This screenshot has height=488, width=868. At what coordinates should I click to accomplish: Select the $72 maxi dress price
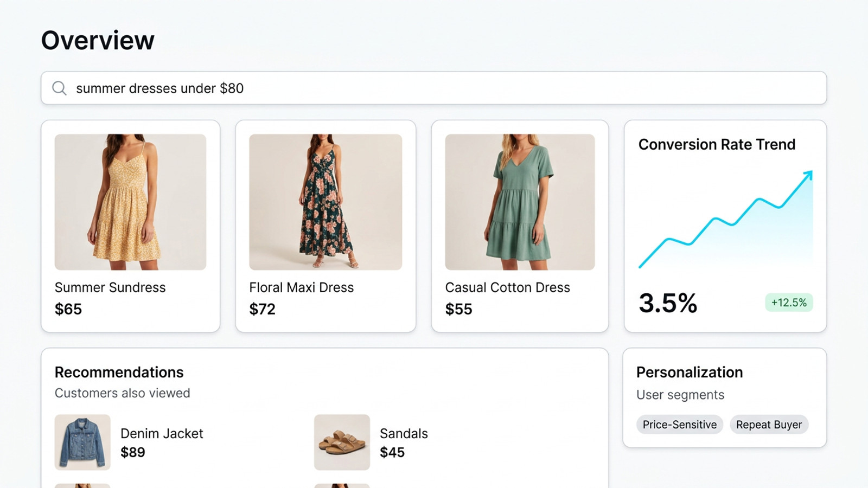(x=262, y=309)
